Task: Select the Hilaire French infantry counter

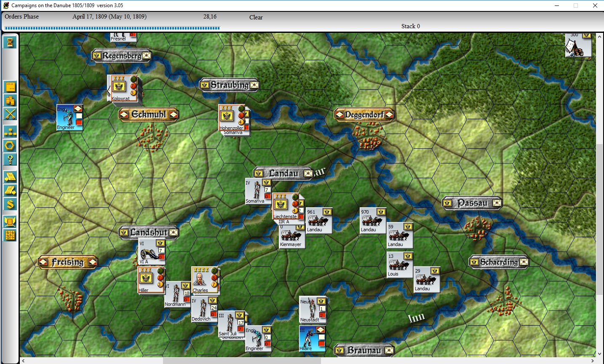Action: pos(313,338)
